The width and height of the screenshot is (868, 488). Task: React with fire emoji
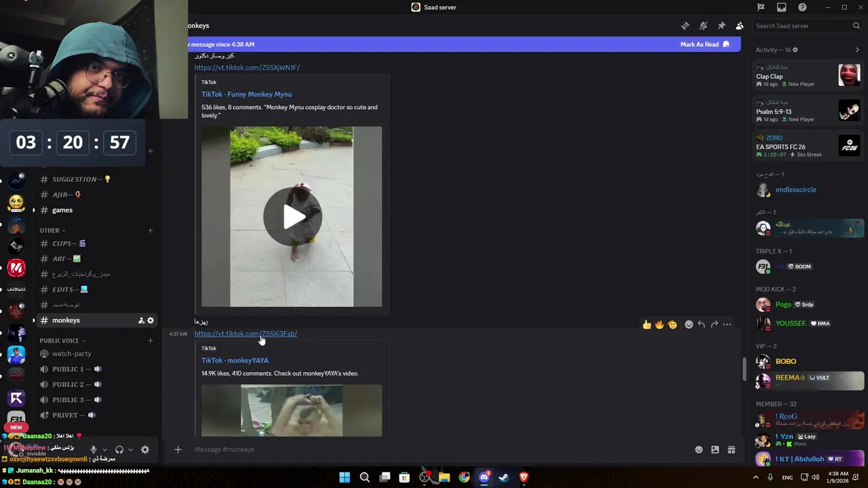point(659,325)
